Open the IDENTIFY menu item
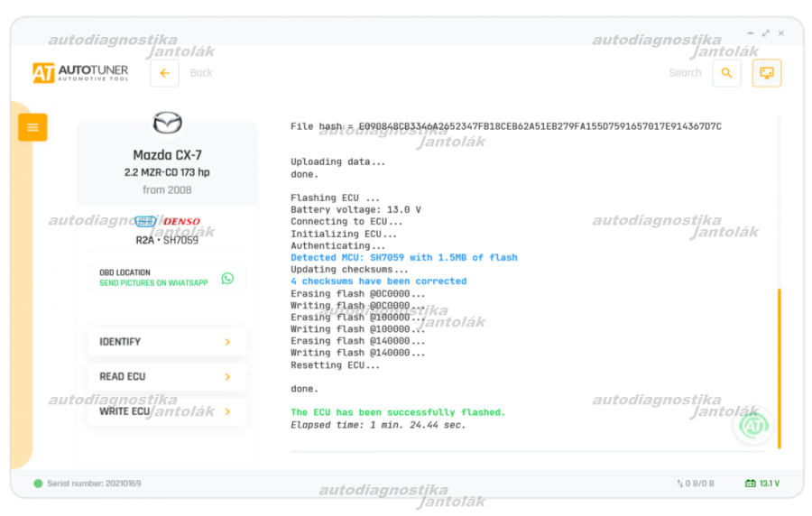 pos(167,342)
